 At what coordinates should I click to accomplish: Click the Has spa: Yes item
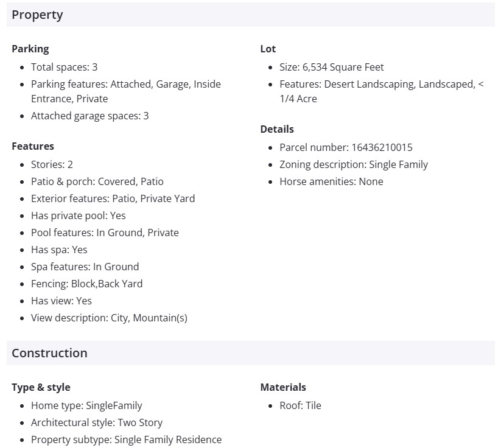click(59, 250)
